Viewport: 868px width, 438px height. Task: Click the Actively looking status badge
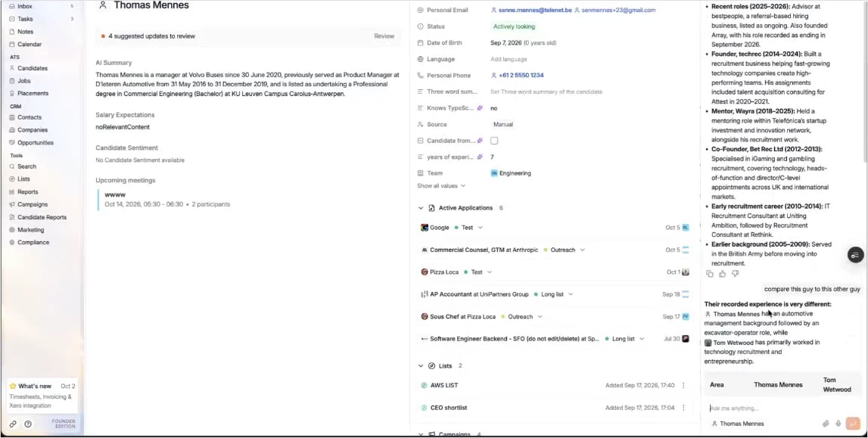pyautogui.click(x=515, y=26)
